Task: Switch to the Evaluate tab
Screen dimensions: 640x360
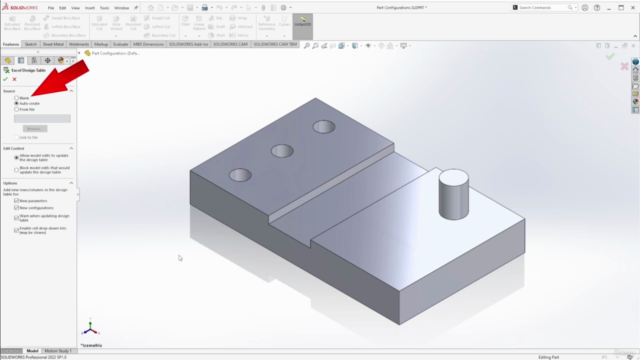Action: 120,44
